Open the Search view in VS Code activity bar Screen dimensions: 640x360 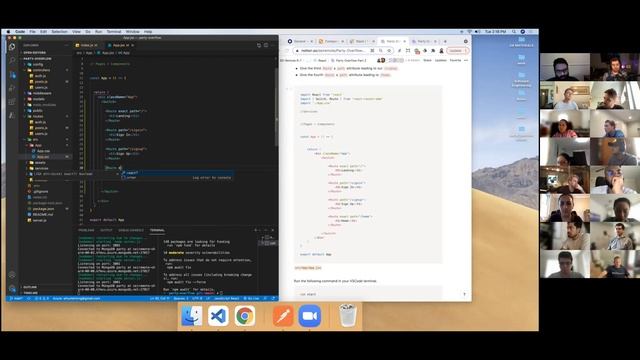12,60
